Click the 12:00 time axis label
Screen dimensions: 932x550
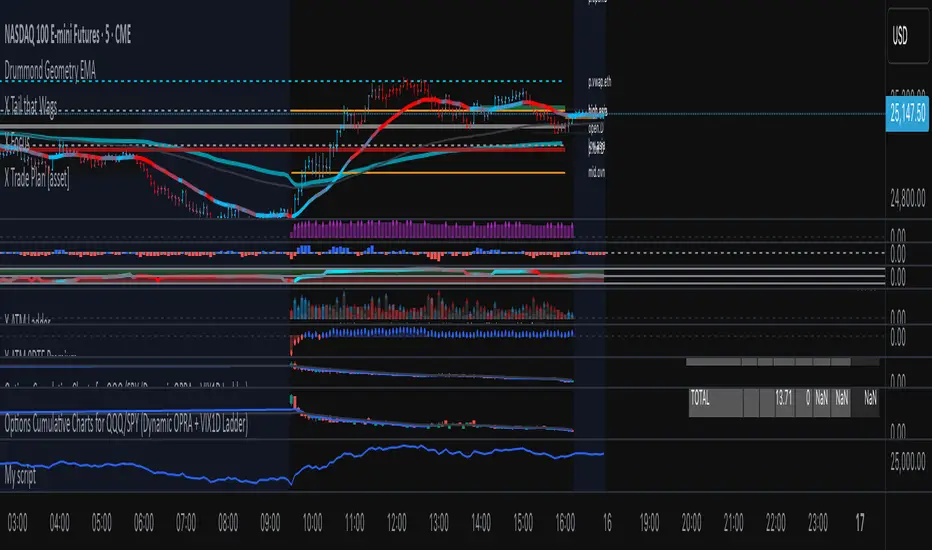pyautogui.click(x=396, y=523)
